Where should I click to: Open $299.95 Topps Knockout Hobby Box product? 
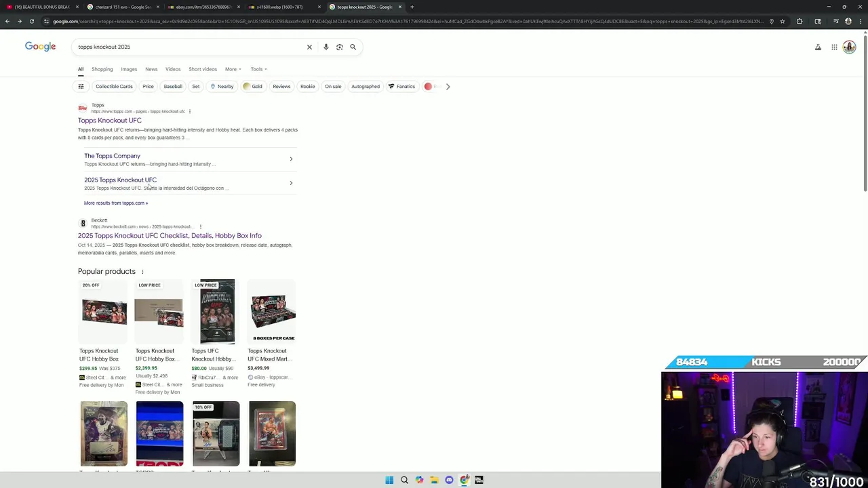(x=104, y=333)
